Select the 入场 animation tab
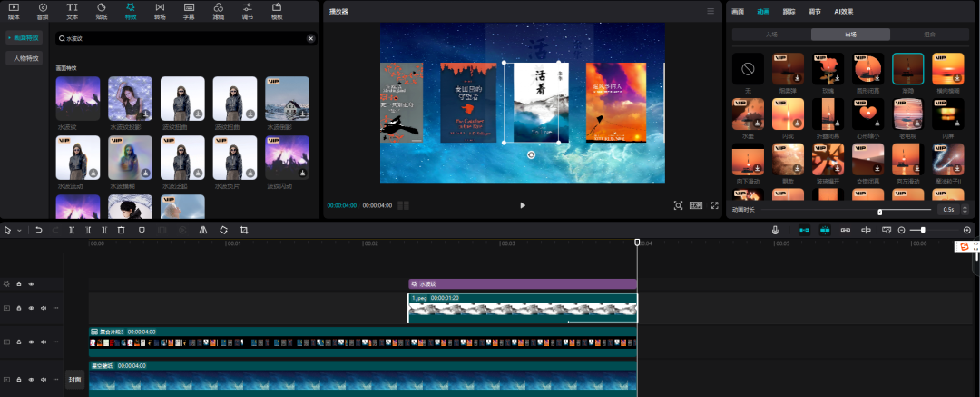980x397 pixels. click(771, 35)
